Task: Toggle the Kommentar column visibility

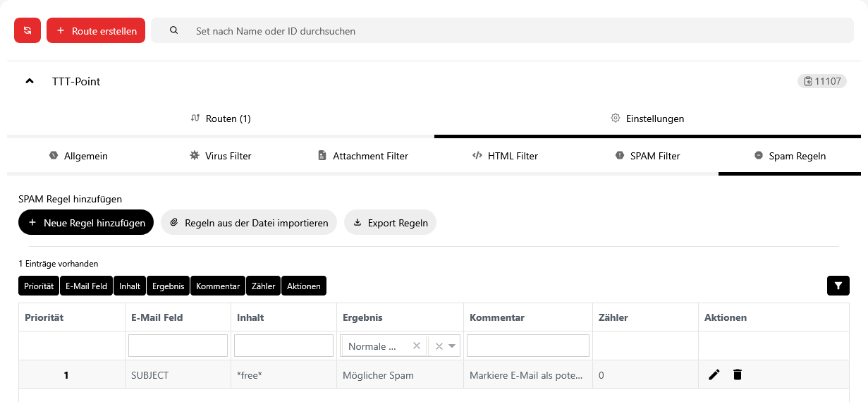Action: point(218,286)
